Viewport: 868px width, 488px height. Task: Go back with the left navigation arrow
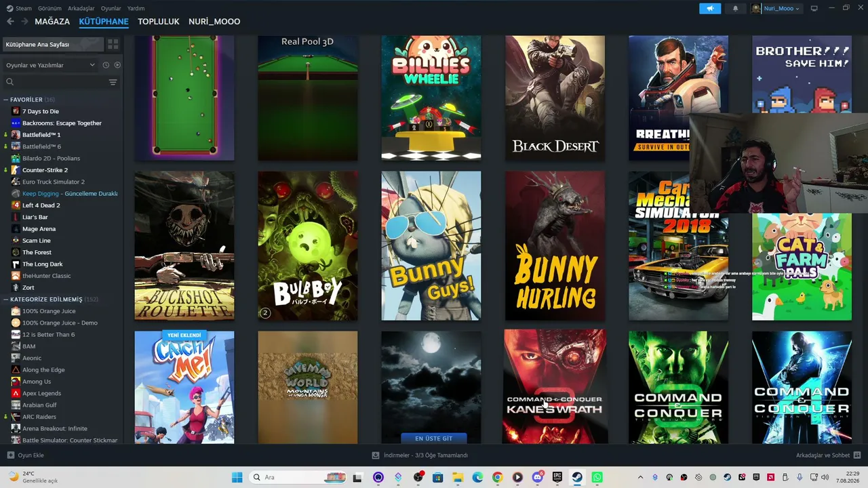point(10,22)
